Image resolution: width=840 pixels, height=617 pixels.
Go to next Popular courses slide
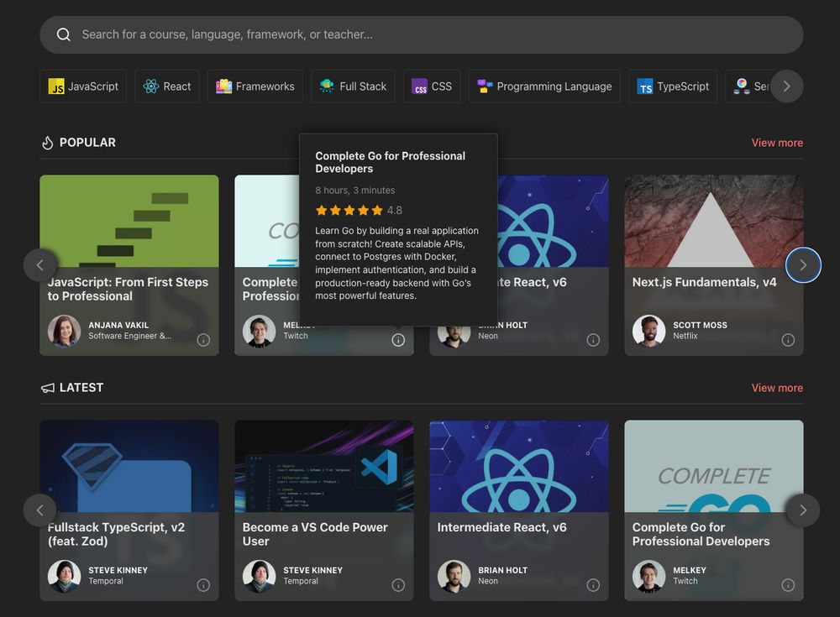803,265
